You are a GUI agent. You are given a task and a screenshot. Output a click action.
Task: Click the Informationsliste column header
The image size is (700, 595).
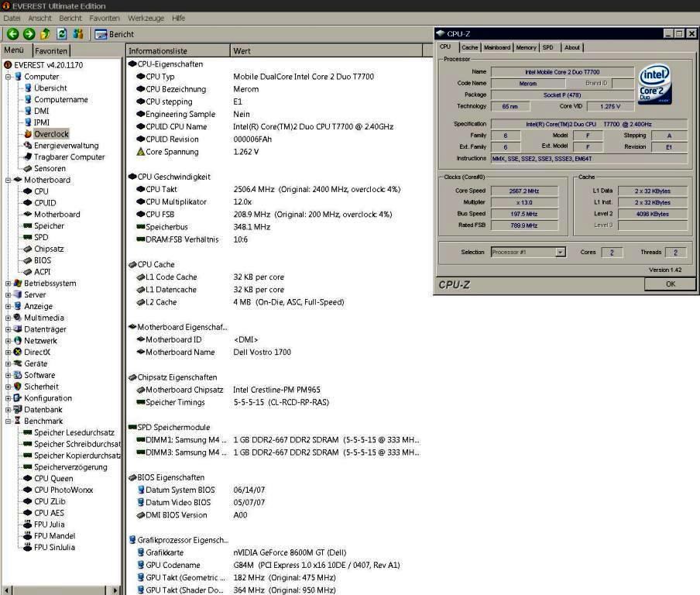178,51
